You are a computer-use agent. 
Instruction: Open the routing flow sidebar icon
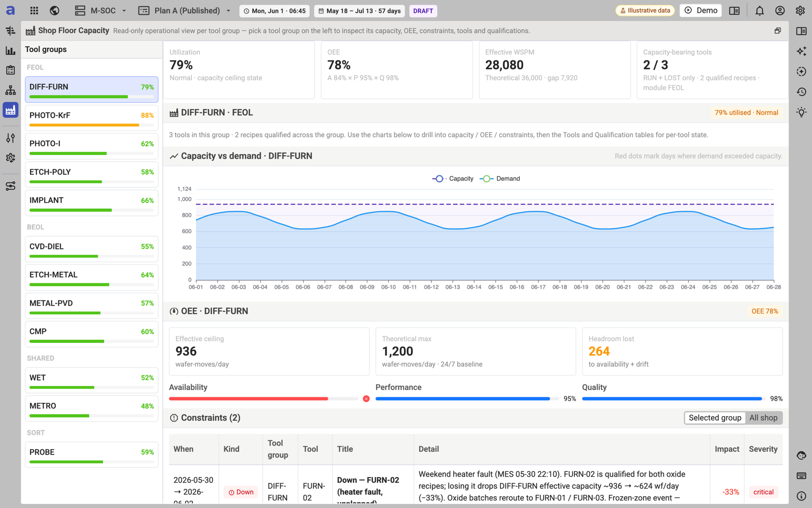tap(11, 186)
